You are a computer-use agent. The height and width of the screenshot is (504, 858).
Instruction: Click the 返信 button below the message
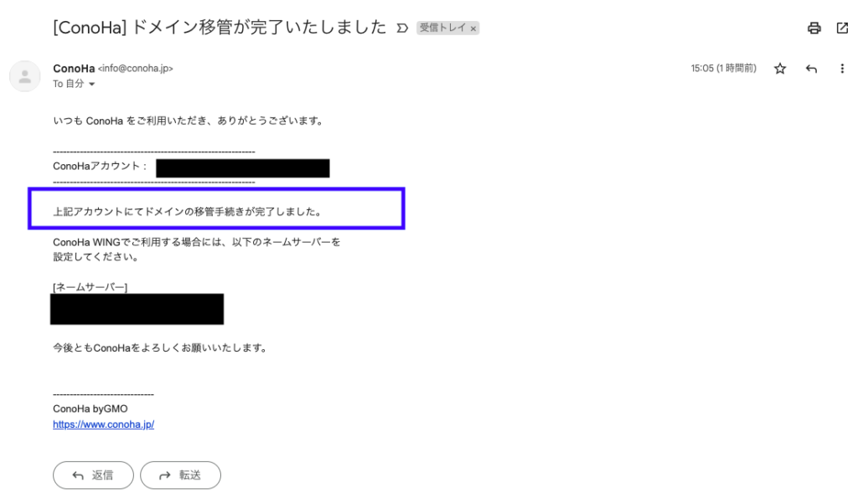[x=93, y=475]
